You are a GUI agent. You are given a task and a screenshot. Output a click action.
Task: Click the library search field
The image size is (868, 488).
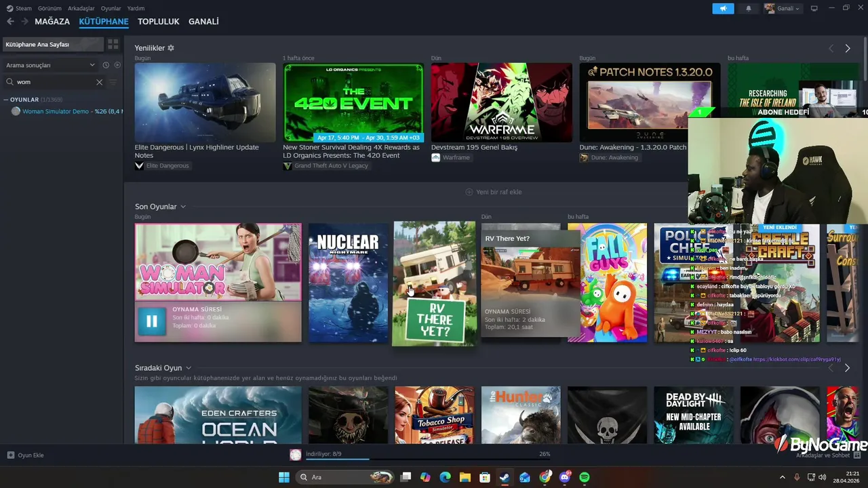54,82
